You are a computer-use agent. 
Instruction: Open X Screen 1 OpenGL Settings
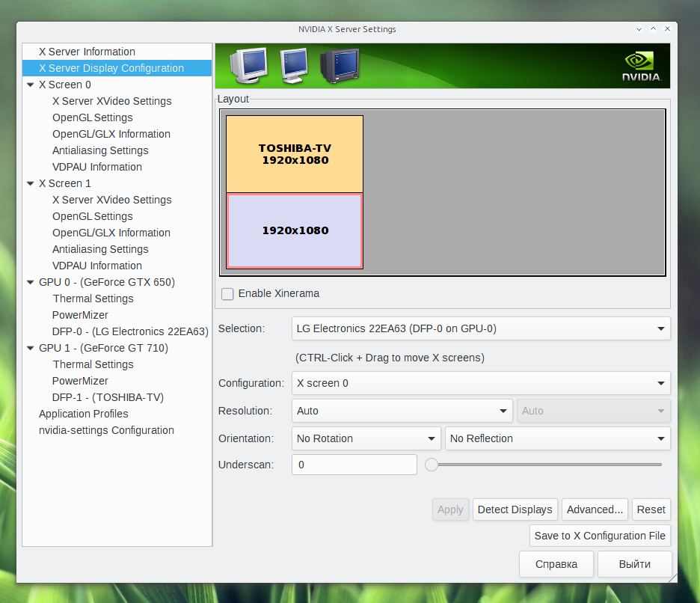click(x=117, y=216)
